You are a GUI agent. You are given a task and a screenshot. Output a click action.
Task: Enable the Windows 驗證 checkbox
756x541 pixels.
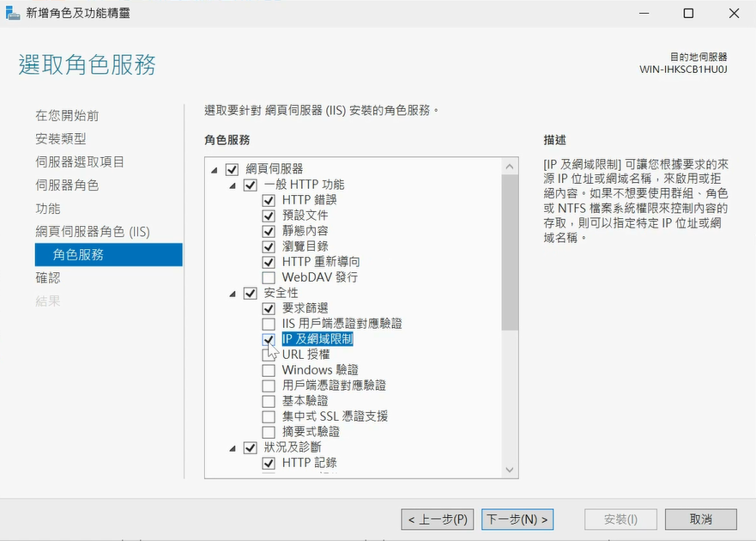click(x=269, y=370)
